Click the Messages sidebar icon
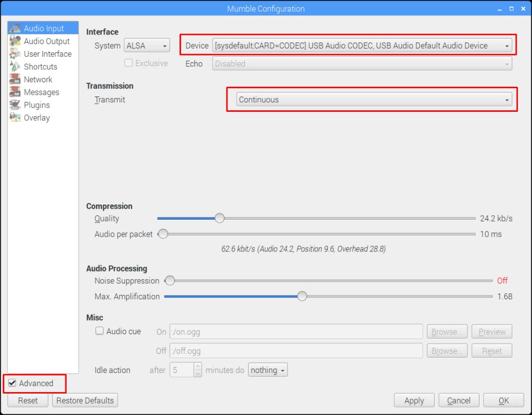Screen dimensions: 532x415 click(15, 92)
